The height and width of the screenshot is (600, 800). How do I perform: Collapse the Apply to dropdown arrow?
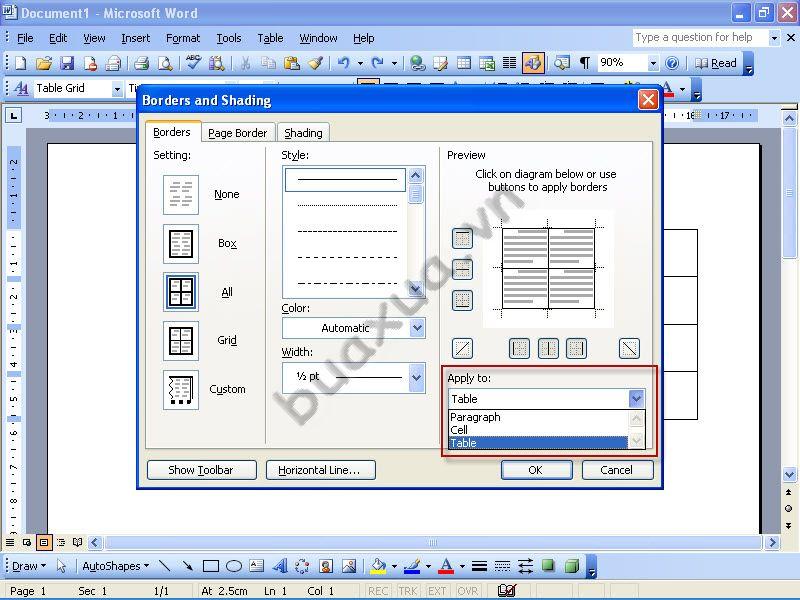click(x=636, y=398)
